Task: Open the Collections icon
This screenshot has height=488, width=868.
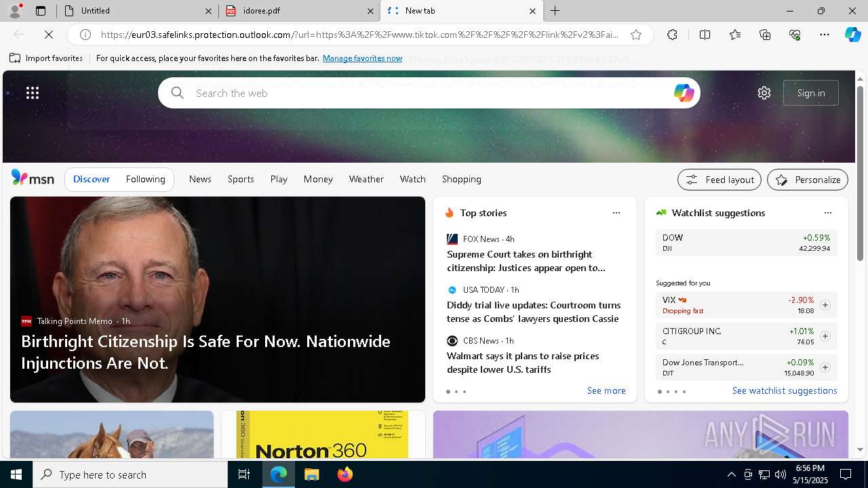Action: click(765, 35)
